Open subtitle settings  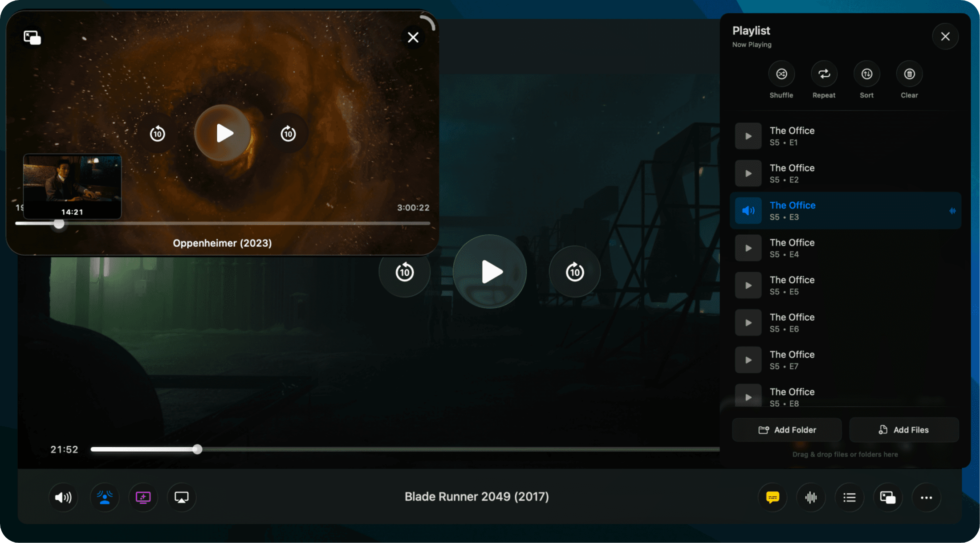773,497
